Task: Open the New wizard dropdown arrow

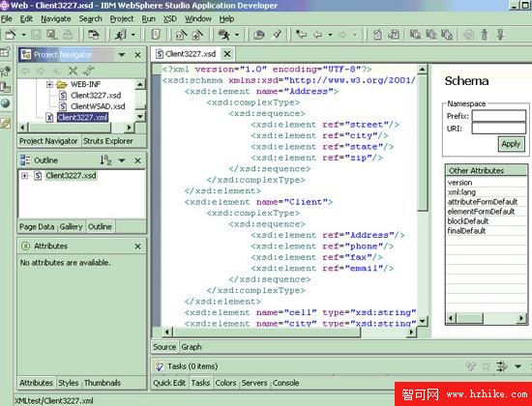Action: (x=23, y=35)
